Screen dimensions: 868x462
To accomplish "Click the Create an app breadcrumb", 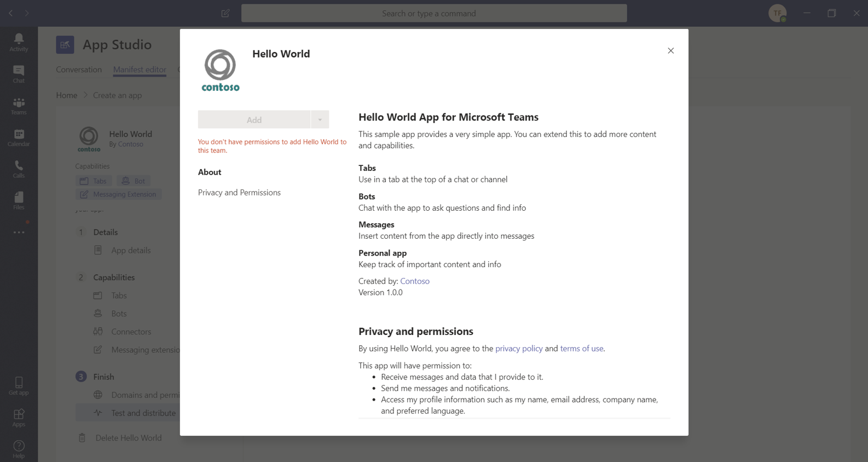I will tap(117, 95).
